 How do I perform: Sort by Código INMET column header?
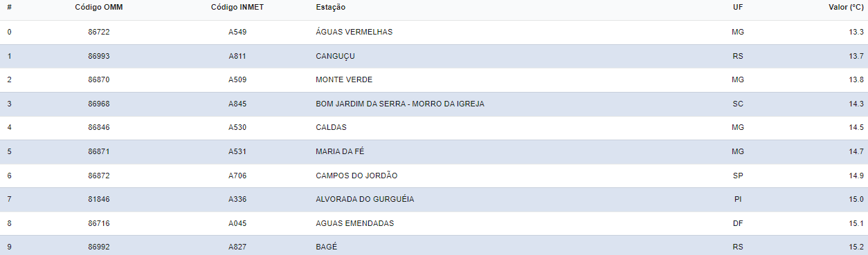pos(237,7)
